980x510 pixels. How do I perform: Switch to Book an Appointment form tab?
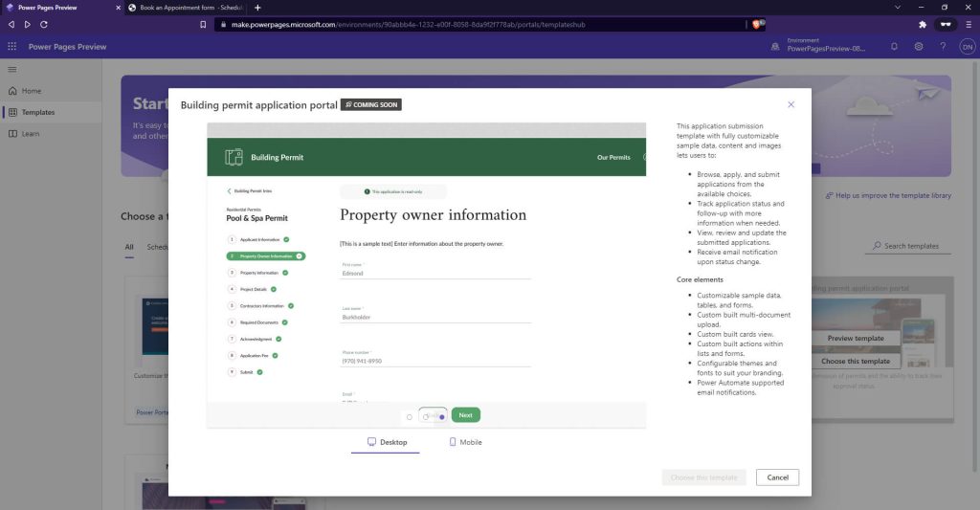(x=187, y=8)
